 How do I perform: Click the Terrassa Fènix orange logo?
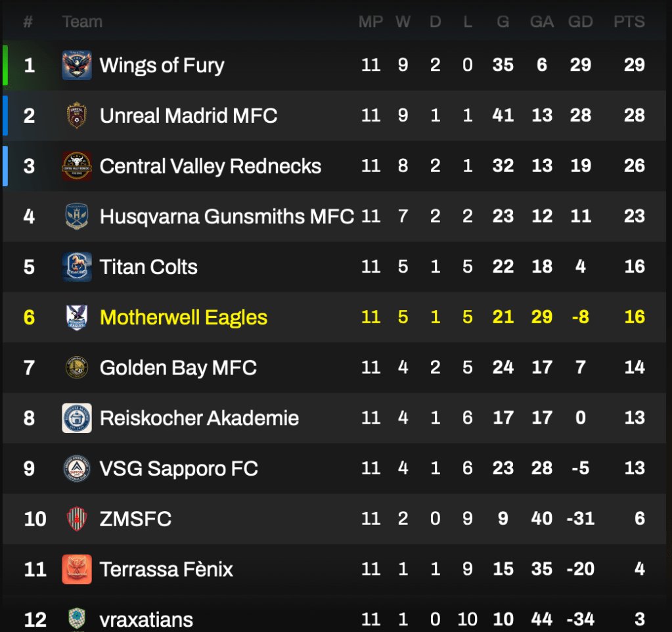coord(77,569)
